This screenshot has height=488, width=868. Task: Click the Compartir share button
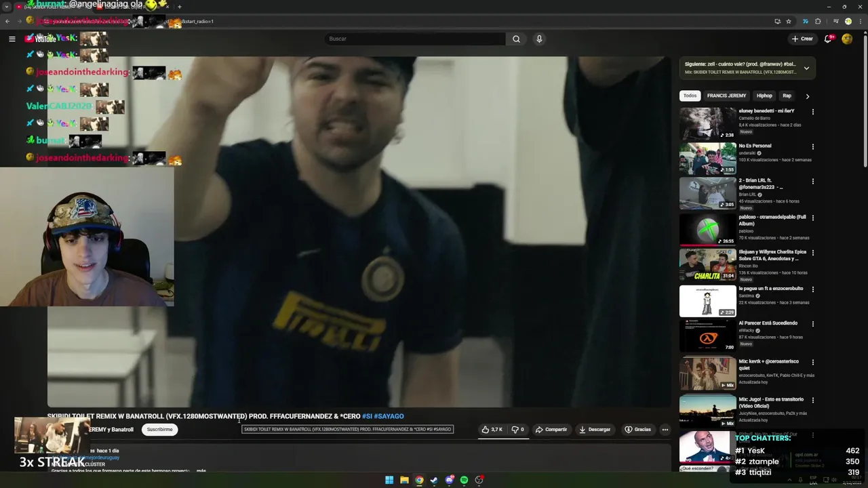pyautogui.click(x=551, y=429)
